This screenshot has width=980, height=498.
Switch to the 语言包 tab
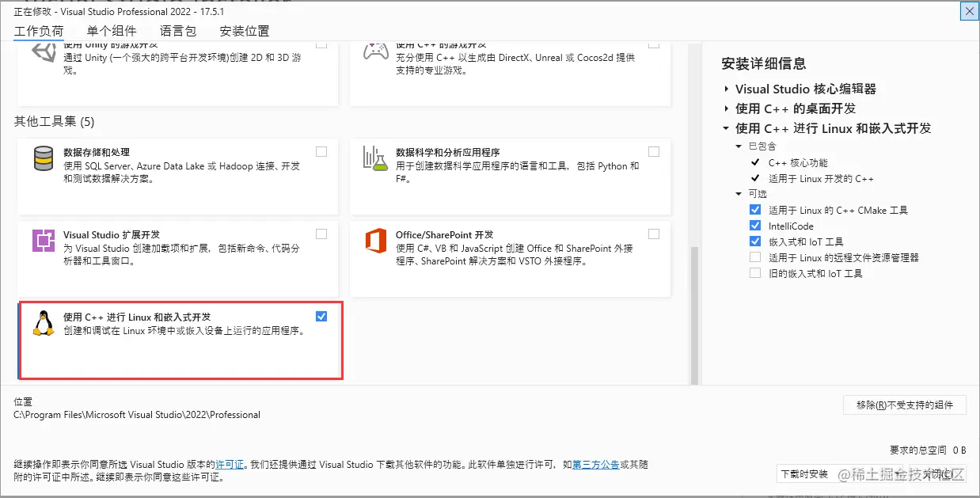coord(178,32)
